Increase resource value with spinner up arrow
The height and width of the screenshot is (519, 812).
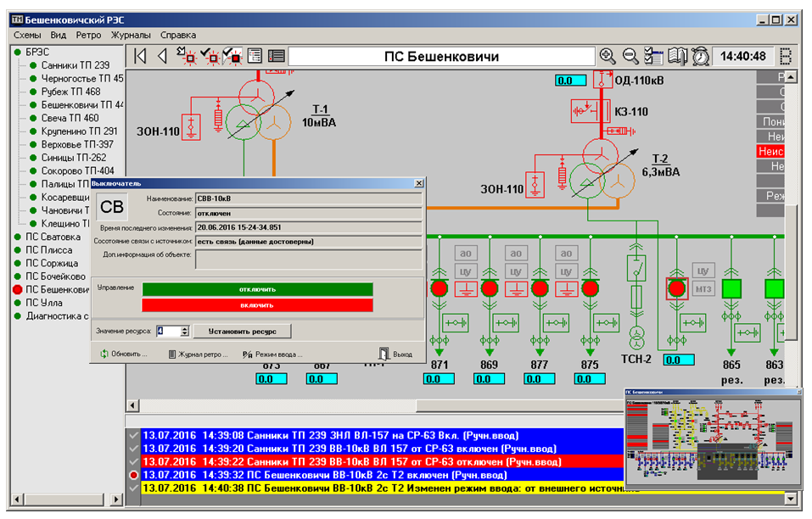[x=185, y=327]
